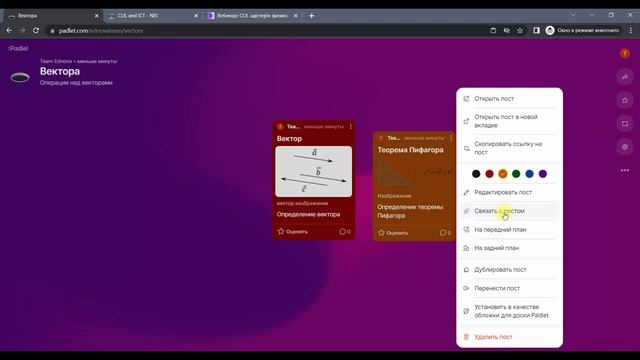The image size is (640, 360).
Task: Open three-dot menu on Вектор post
Action: pos(351,127)
